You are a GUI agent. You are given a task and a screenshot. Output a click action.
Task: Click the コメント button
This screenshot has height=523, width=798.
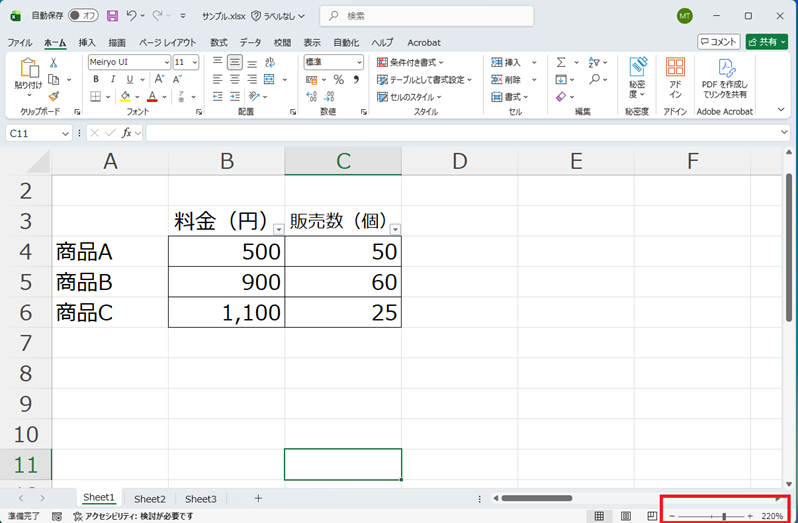(718, 42)
